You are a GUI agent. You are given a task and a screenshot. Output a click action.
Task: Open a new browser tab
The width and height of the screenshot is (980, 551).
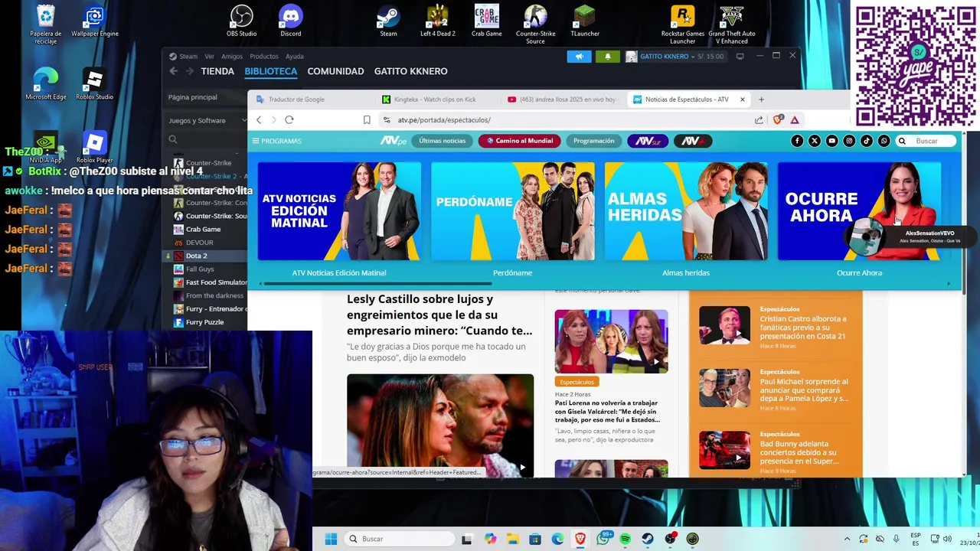tap(761, 99)
